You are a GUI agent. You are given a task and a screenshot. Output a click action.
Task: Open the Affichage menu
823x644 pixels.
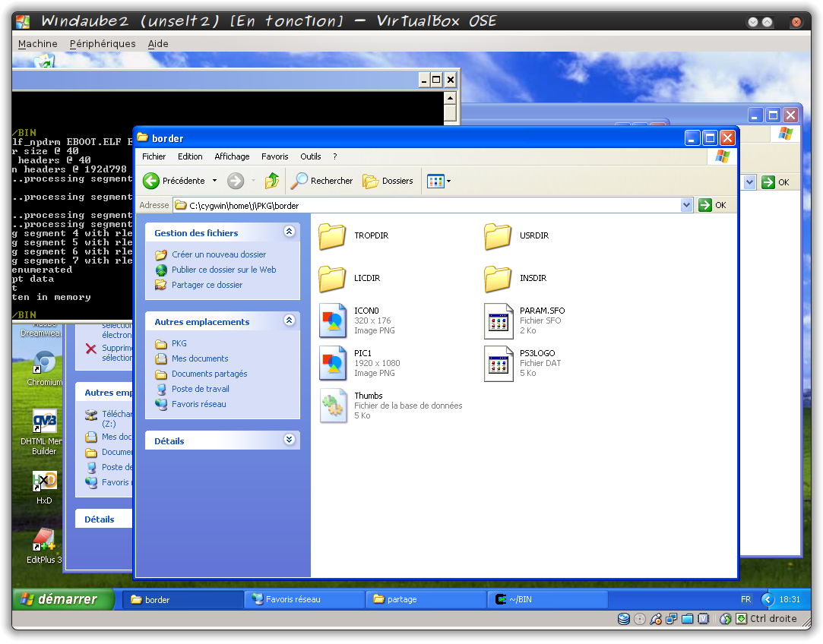pyautogui.click(x=232, y=156)
